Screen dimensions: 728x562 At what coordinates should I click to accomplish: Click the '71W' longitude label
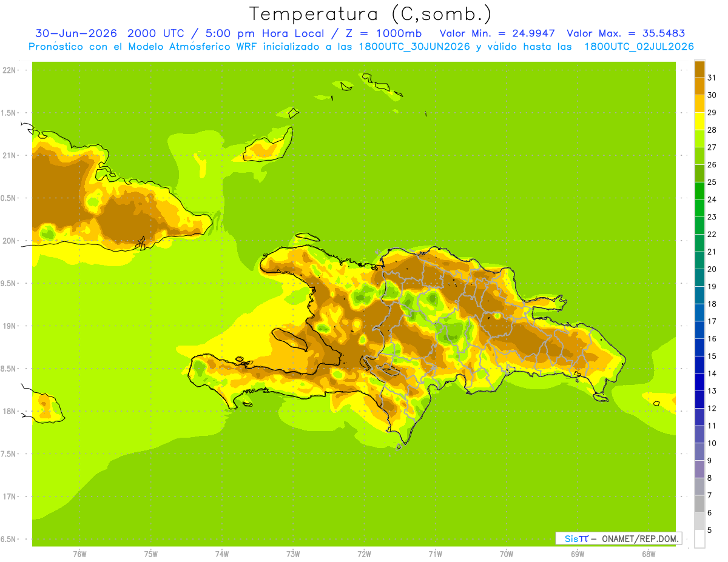[x=435, y=554]
